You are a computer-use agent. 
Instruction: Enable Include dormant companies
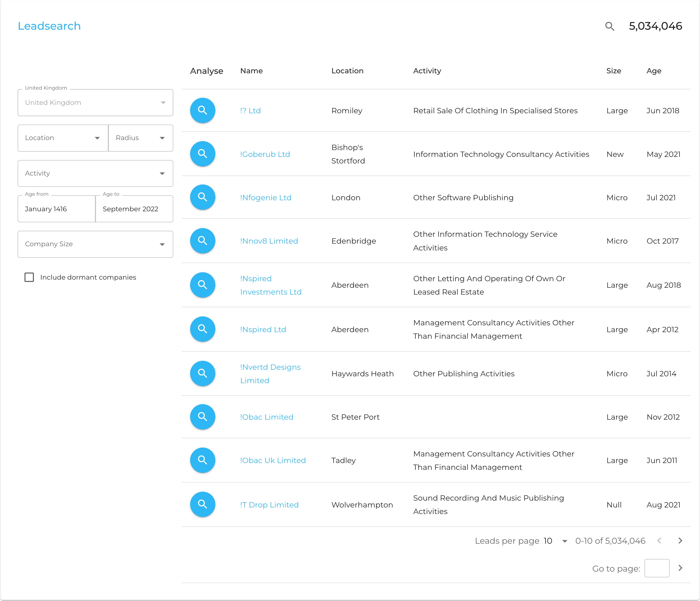pyautogui.click(x=29, y=277)
